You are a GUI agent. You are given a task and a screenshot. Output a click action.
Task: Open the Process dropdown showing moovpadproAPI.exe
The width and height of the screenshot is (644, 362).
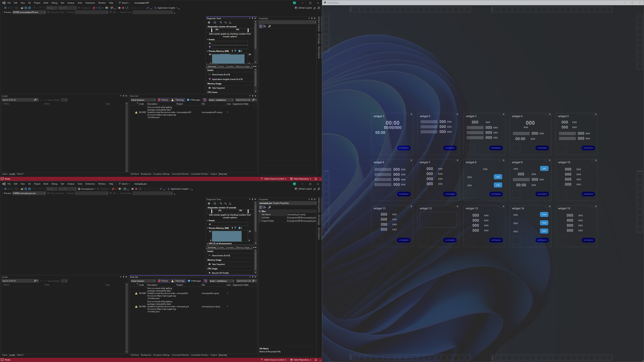(x=29, y=12)
